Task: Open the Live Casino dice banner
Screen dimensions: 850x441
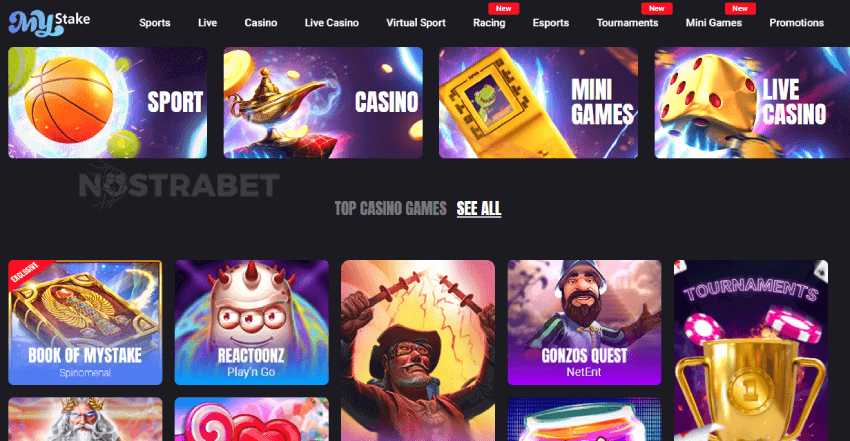Action: (x=752, y=103)
